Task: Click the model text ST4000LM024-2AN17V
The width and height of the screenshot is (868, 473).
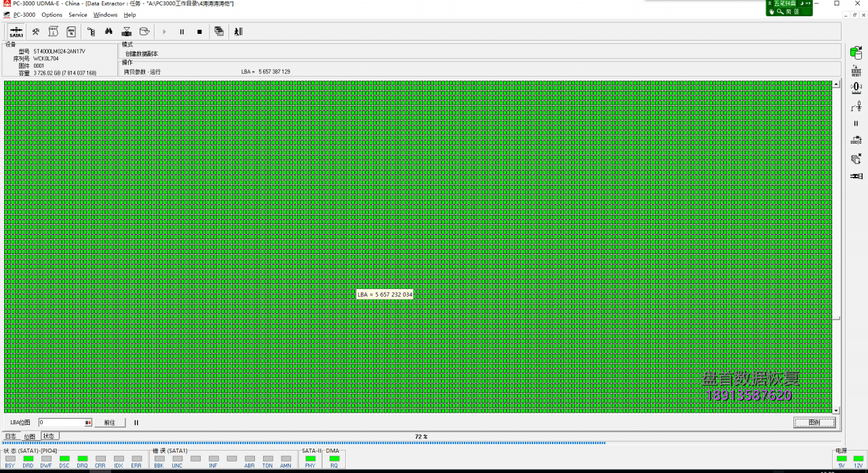Action: pos(59,52)
